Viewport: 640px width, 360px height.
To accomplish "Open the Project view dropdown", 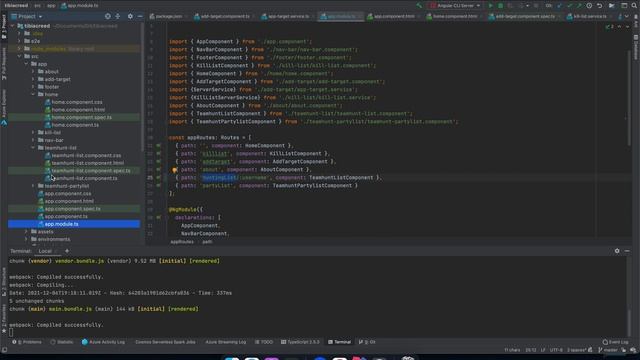I will (x=27, y=16).
